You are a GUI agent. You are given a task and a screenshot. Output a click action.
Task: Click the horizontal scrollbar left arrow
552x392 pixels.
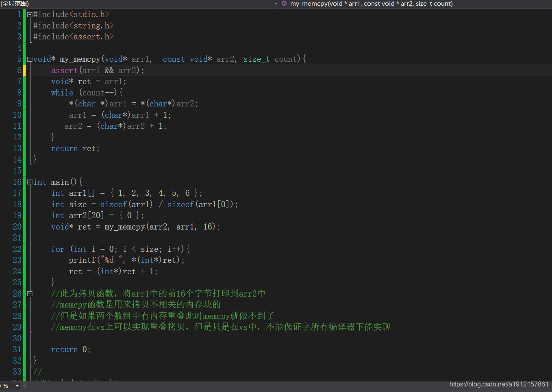(24, 386)
